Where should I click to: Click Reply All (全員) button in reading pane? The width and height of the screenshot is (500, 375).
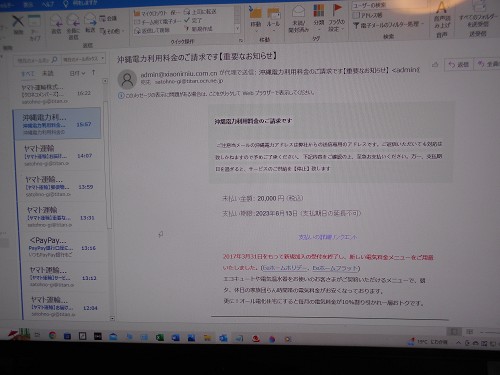click(x=487, y=64)
